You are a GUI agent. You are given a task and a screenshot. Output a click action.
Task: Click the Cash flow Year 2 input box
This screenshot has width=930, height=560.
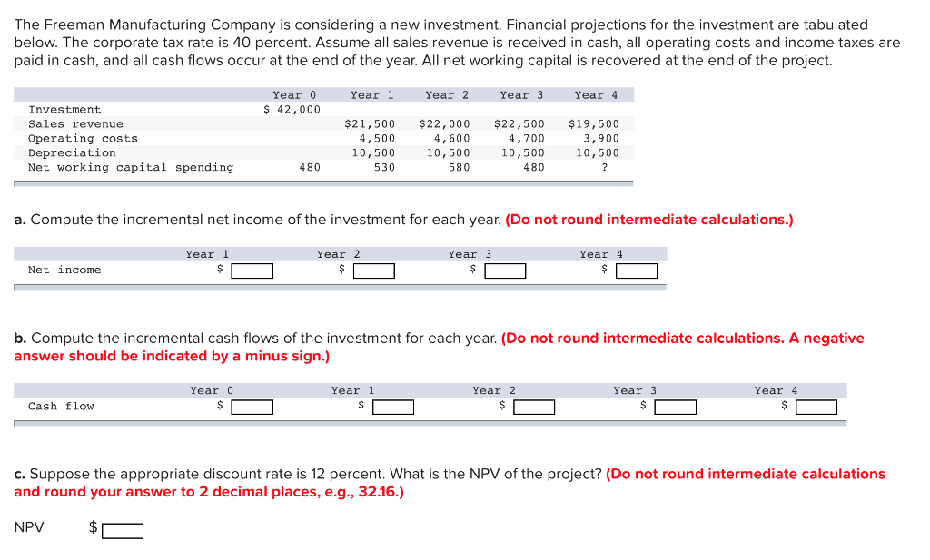pos(534,406)
